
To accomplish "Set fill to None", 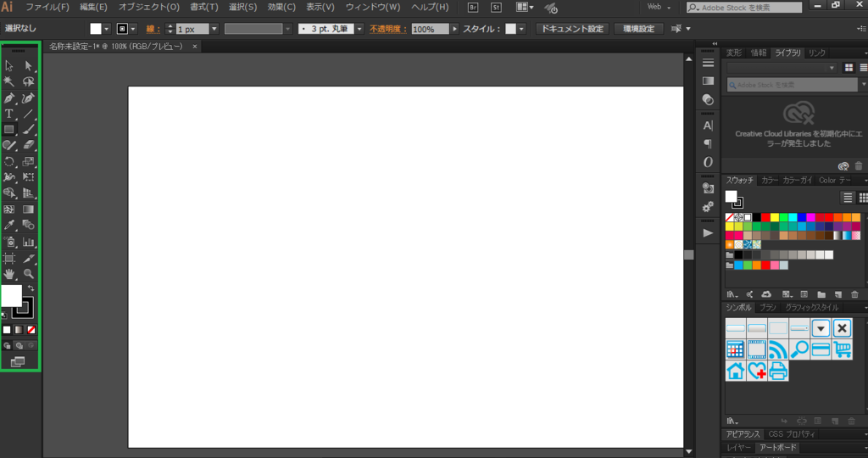I will click(31, 330).
